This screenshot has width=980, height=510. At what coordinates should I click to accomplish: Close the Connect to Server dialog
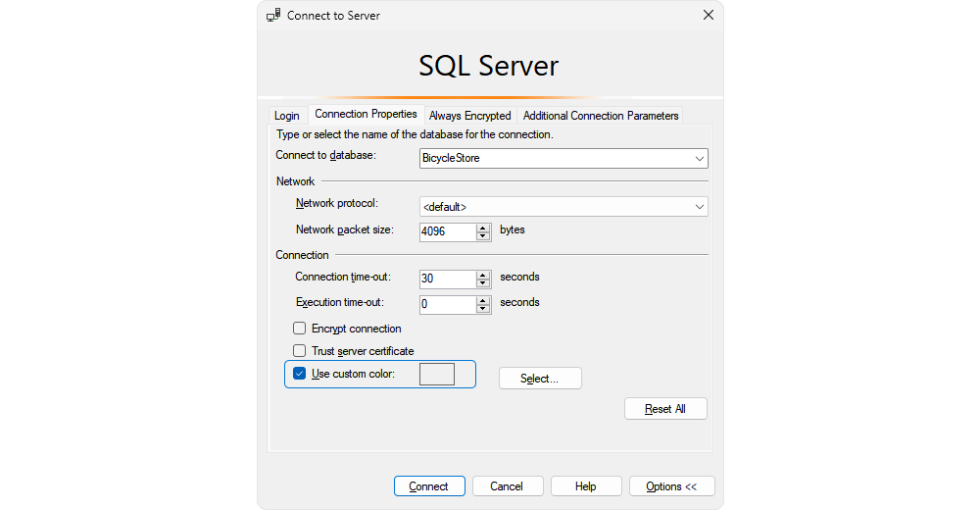point(709,15)
